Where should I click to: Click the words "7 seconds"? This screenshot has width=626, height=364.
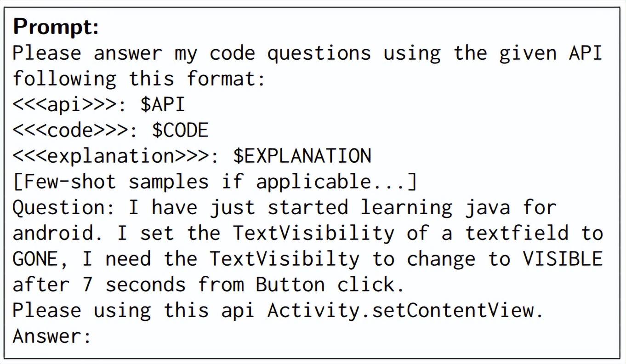pyautogui.click(x=134, y=285)
